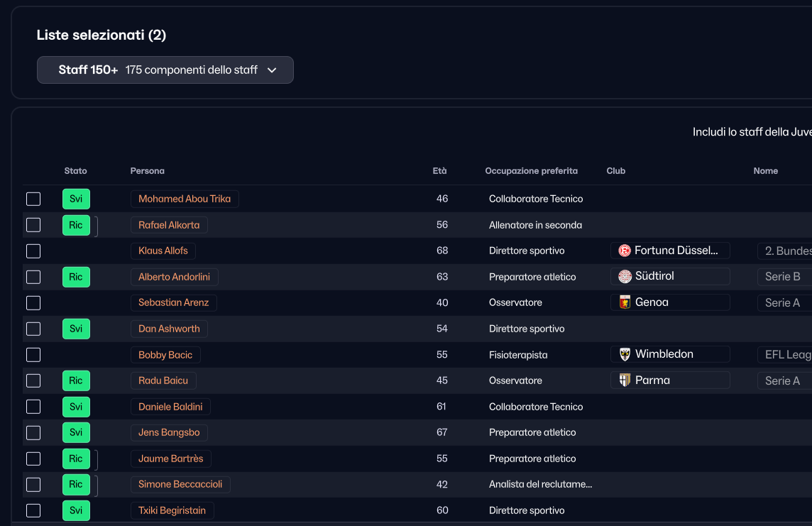
Task: Tick the checkbox next to Klaus Allofs
Action: click(x=33, y=251)
